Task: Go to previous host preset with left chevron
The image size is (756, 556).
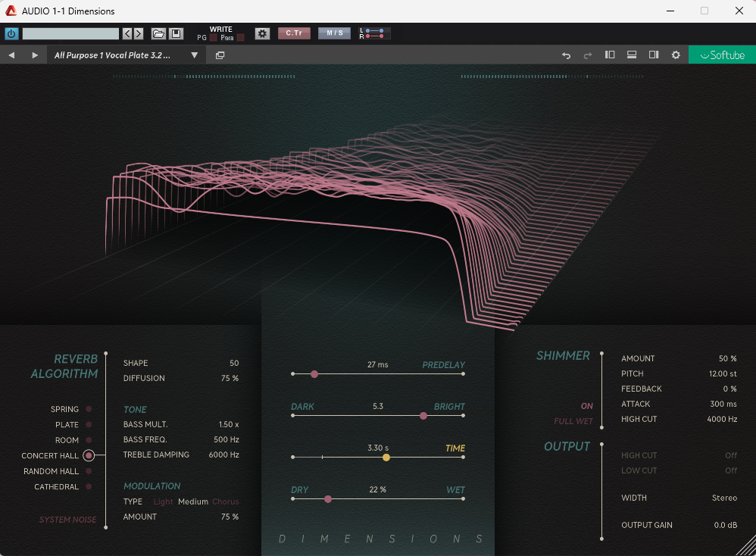Action: point(127,34)
